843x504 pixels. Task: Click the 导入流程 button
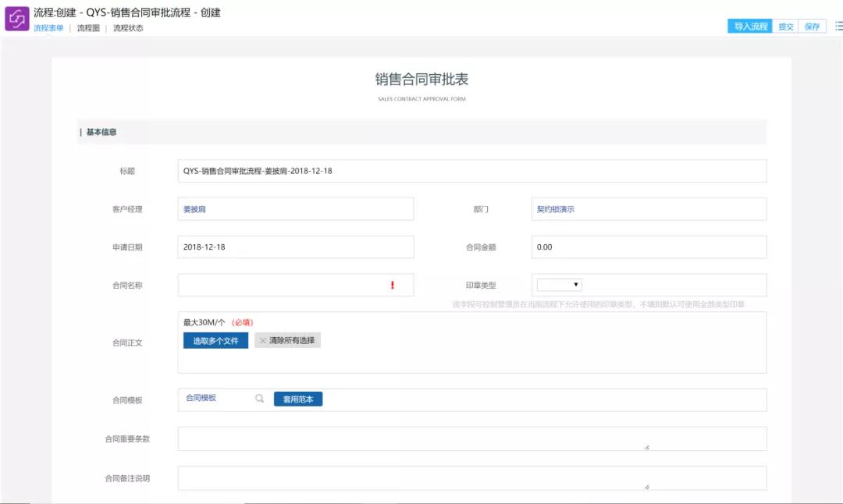click(750, 27)
